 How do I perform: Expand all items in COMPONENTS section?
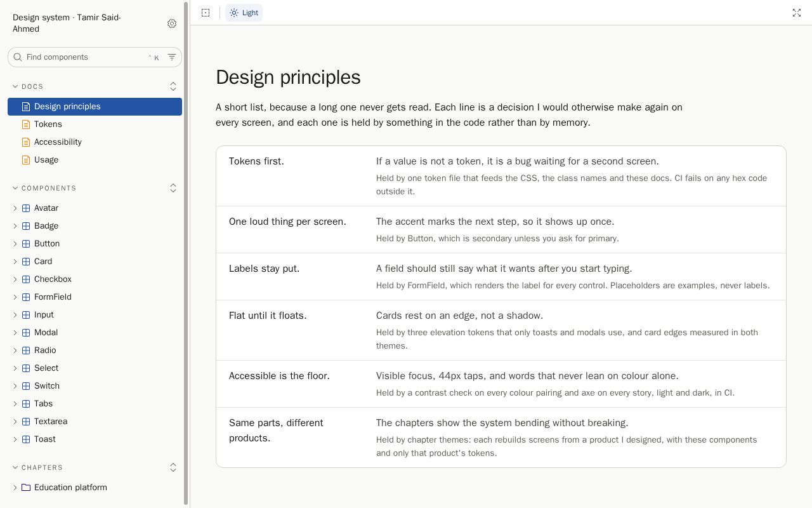pos(173,188)
